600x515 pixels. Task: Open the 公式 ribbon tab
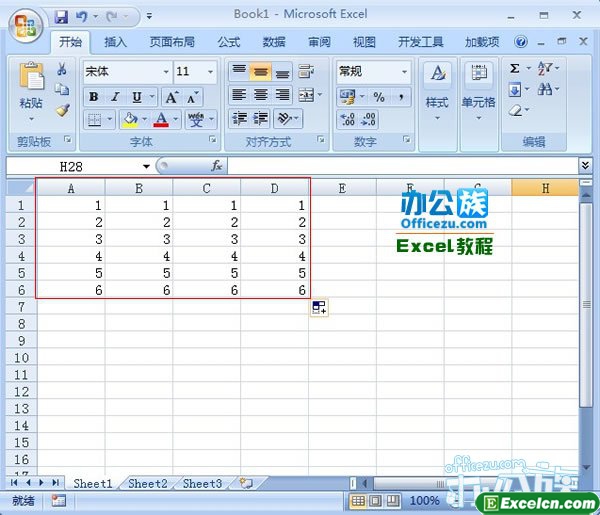pyautogui.click(x=229, y=42)
